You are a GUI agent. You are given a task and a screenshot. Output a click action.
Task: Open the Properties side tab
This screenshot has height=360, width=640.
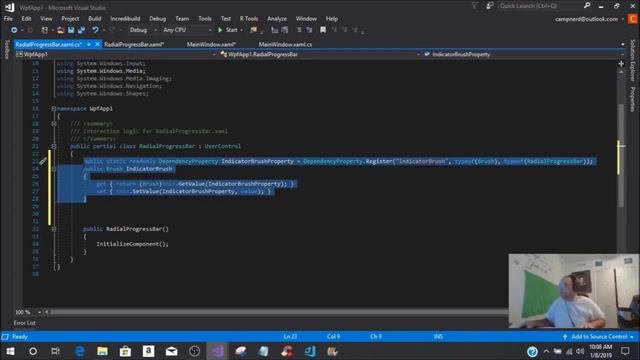633,99
